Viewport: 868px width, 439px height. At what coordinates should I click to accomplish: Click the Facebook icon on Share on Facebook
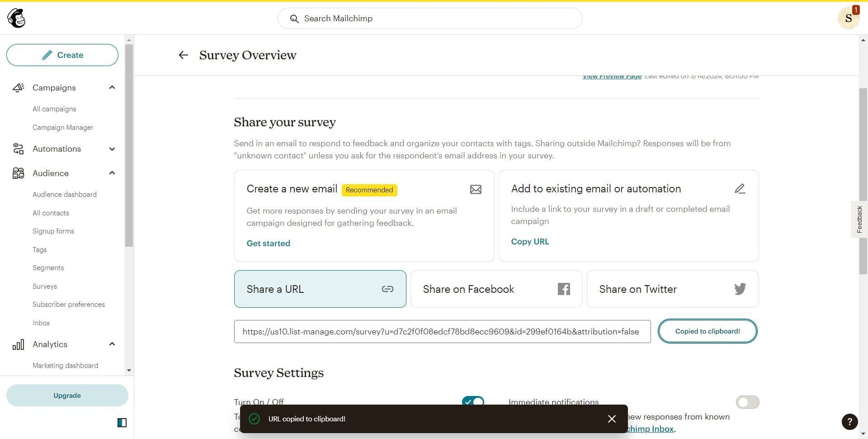coord(563,289)
